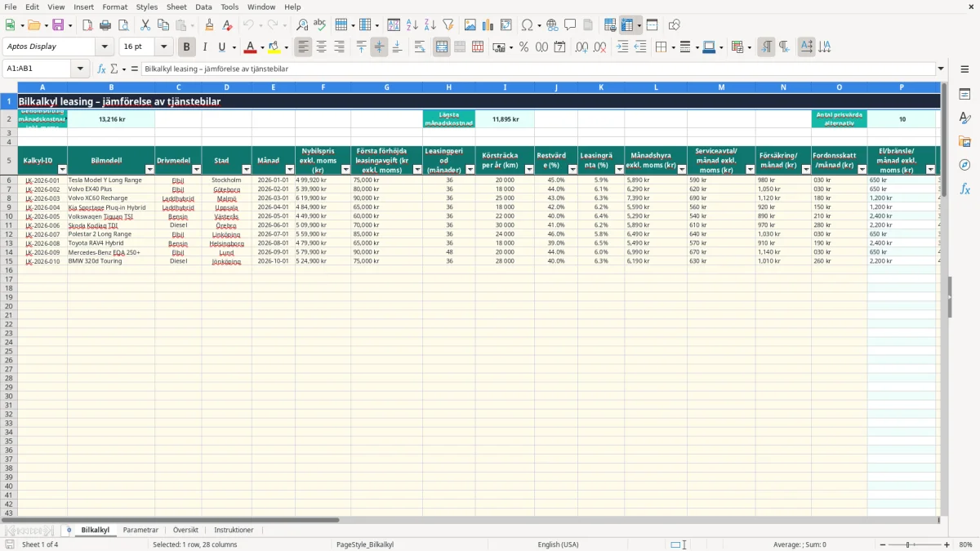Apply the yellow background highlight color

[x=274, y=47]
